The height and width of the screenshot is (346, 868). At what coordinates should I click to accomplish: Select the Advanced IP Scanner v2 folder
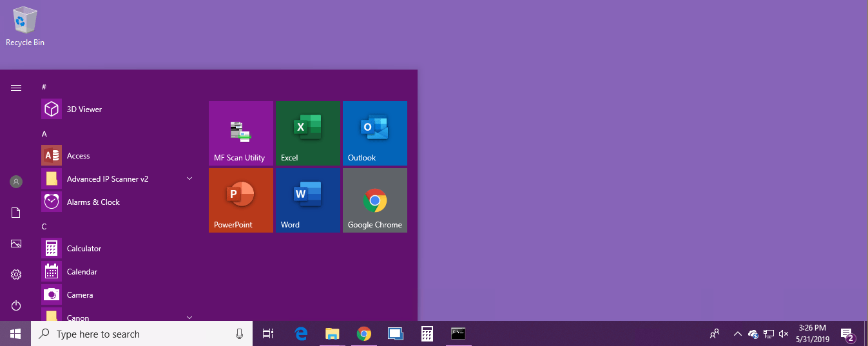click(119, 179)
